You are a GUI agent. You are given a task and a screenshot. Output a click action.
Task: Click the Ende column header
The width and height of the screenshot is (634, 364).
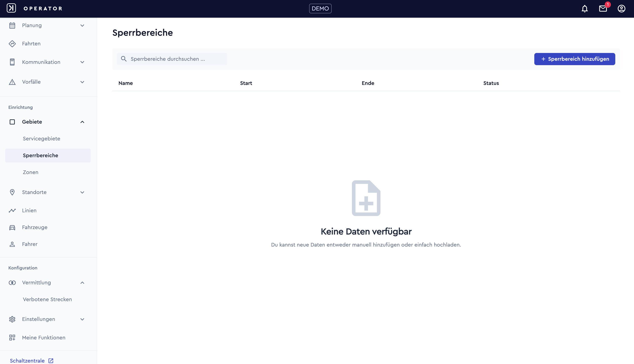click(368, 83)
